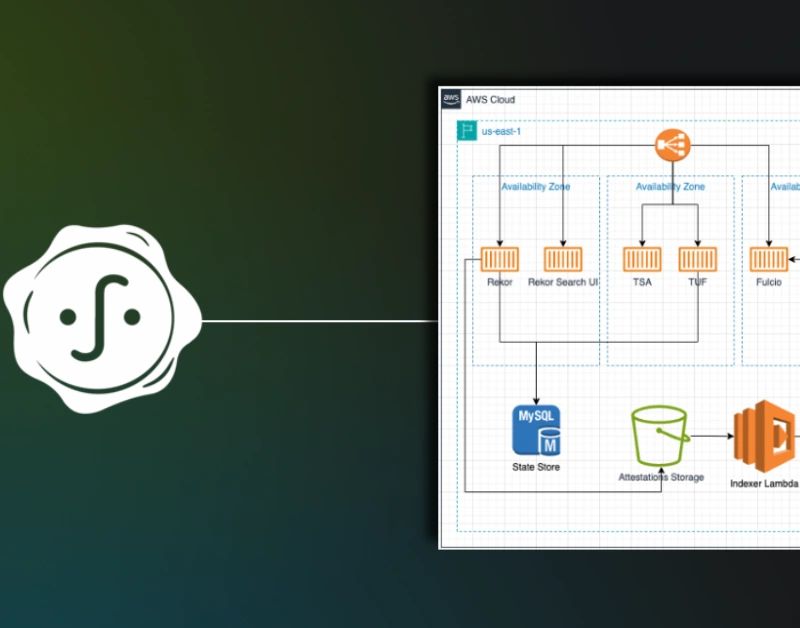The width and height of the screenshot is (800, 628).
Task: Click the Indexer Lambda text label
Action: pyautogui.click(x=764, y=484)
